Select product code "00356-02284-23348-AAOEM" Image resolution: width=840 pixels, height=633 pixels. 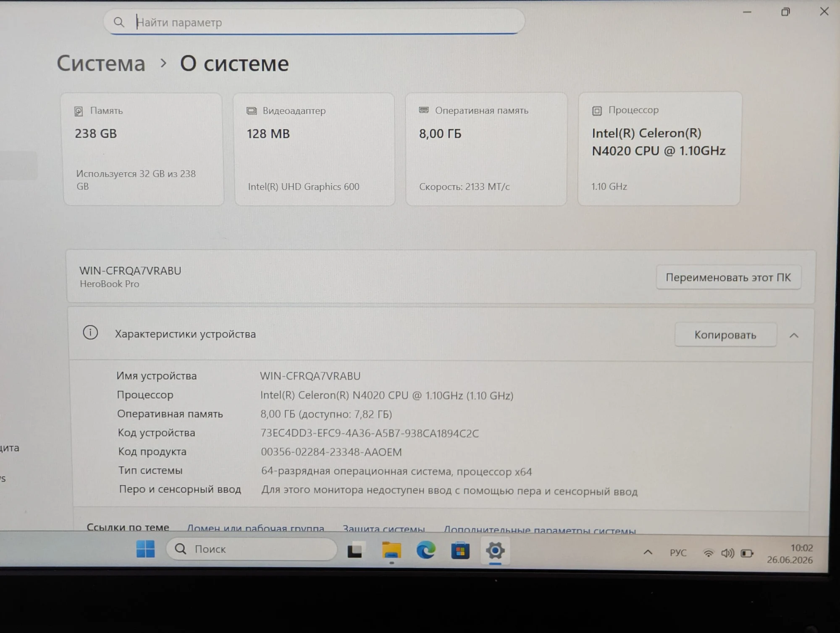[x=331, y=452]
